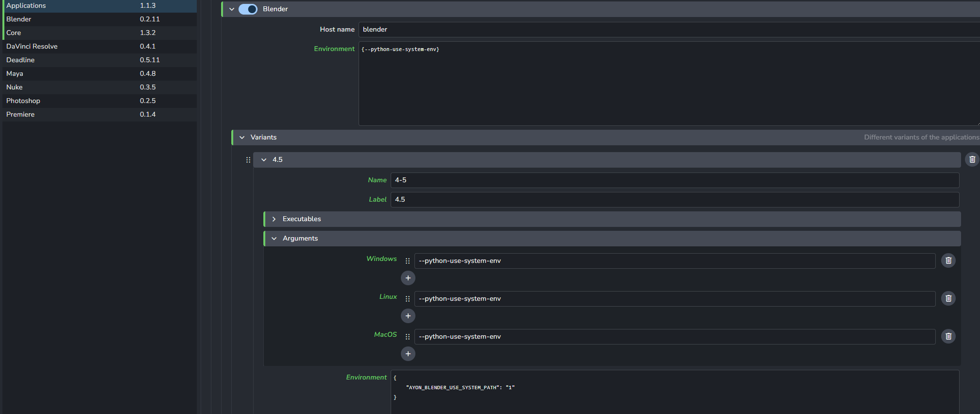Collapse the 4.5 variant panel
Viewport: 980px width, 414px height.
[264, 160]
